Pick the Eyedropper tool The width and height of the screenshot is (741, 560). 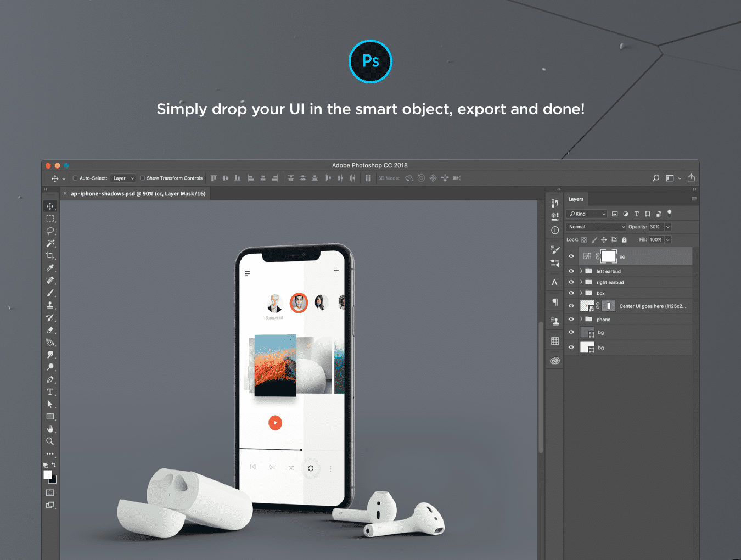coord(50,268)
